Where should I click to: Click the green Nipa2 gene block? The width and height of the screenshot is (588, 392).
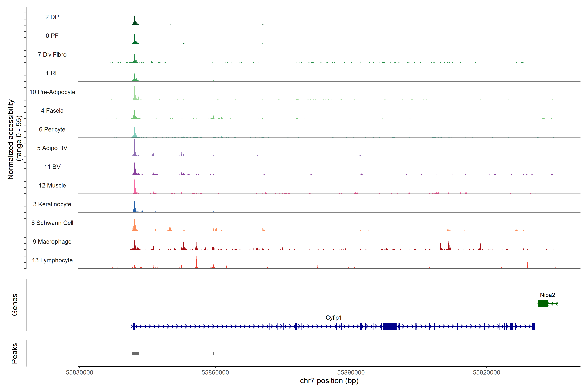542,303
